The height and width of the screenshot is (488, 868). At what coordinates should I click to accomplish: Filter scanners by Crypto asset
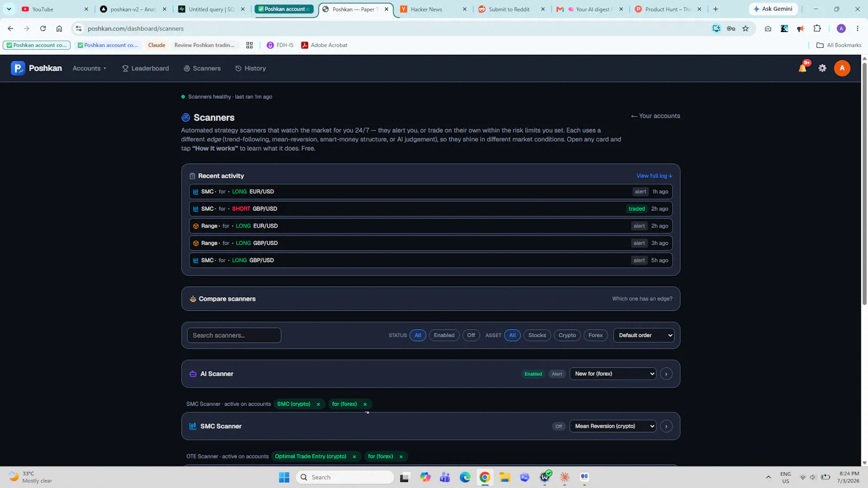(x=567, y=335)
